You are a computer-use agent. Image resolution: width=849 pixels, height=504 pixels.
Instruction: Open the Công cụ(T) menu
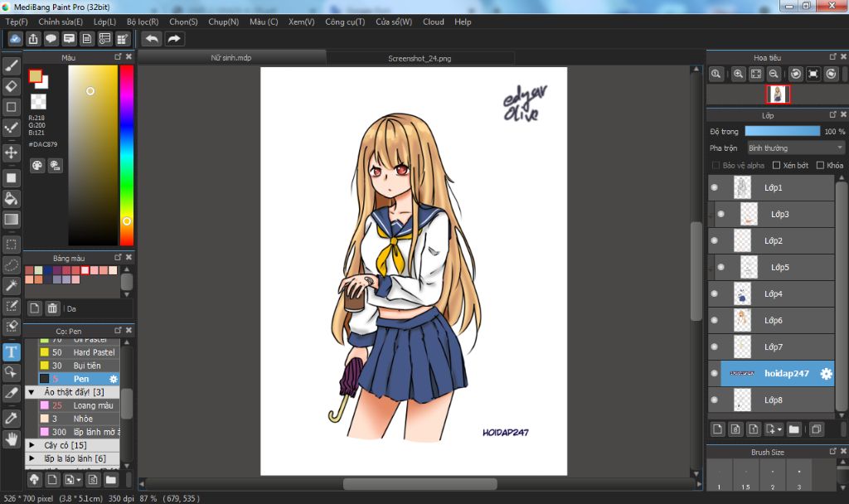coord(345,22)
